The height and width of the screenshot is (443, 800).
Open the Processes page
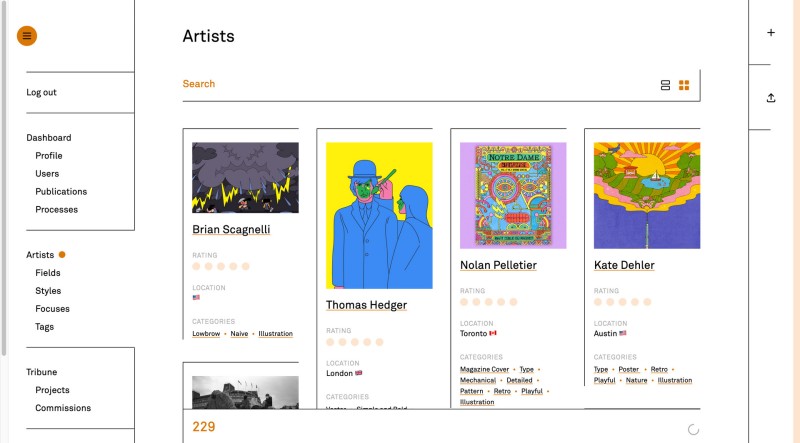click(56, 210)
